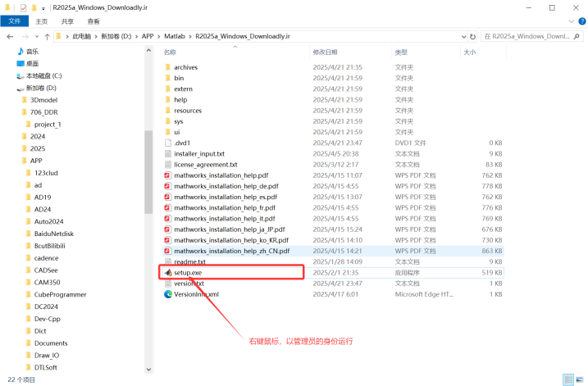Screen dimensions: 588x386
Task: Select the archives folder icon
Action: click(x=167, y=67)
